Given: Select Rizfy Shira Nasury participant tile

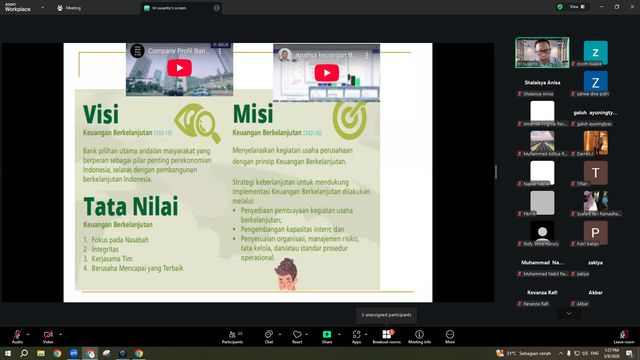Looking at the screenshot, I should click(x=542, y=233).
